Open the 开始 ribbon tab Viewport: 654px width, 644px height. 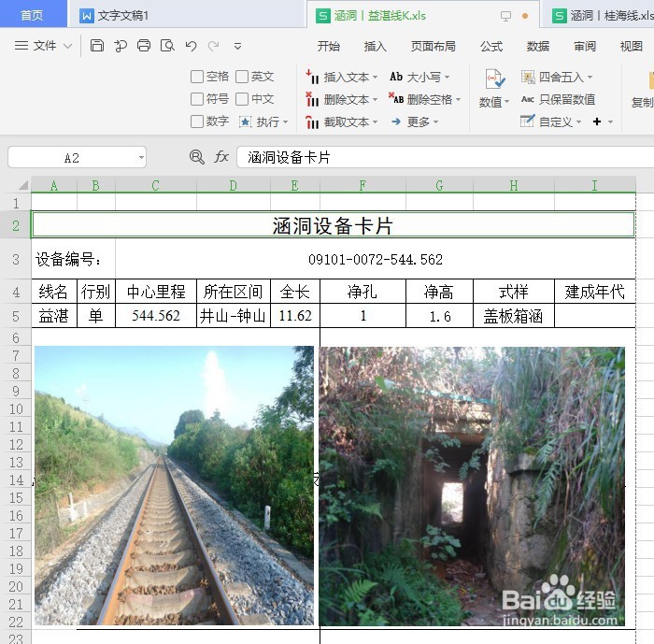(x=328, y=46)
